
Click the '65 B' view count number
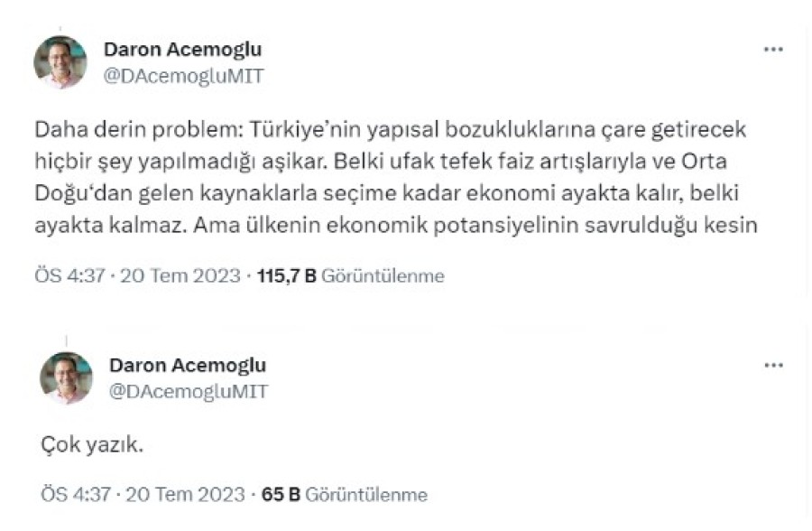[281, 495]
